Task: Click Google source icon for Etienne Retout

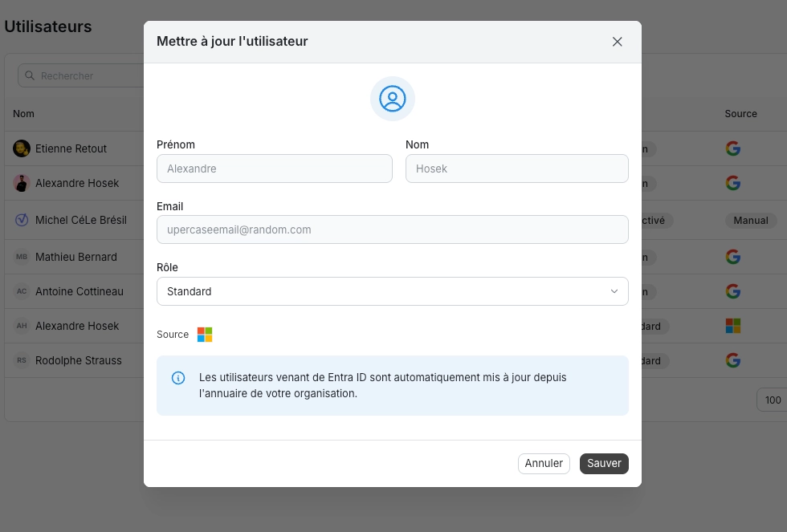Action: click(x=732, y=148)
